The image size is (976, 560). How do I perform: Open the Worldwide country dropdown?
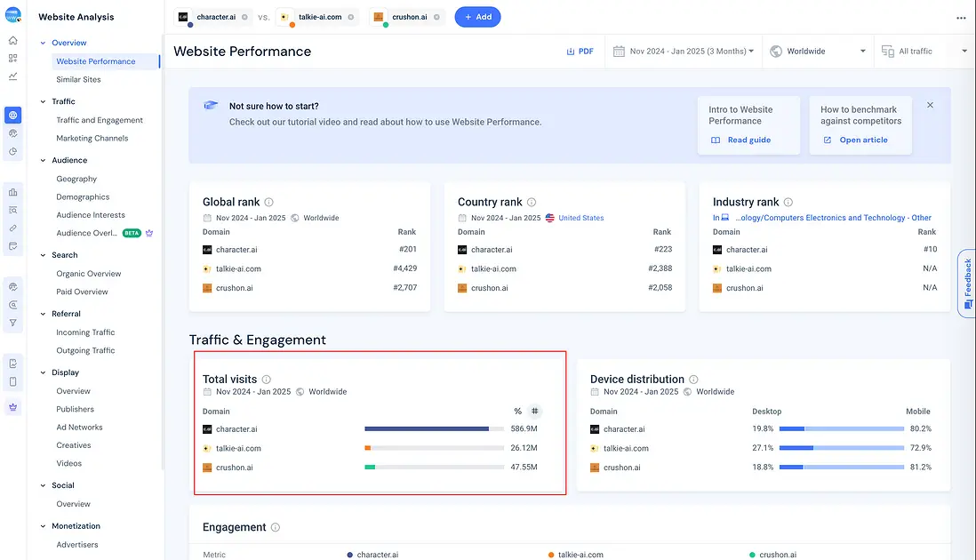[817, 52]
